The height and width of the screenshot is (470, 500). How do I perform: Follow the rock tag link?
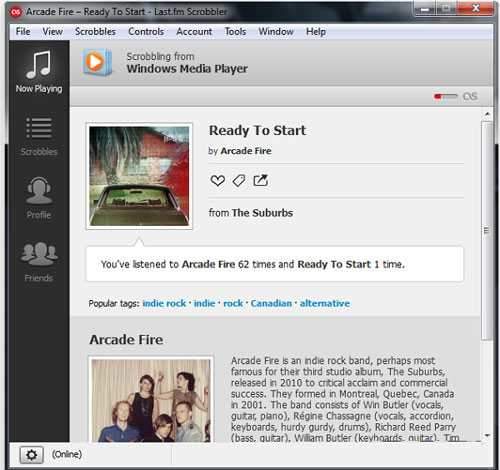coord(233,303)
